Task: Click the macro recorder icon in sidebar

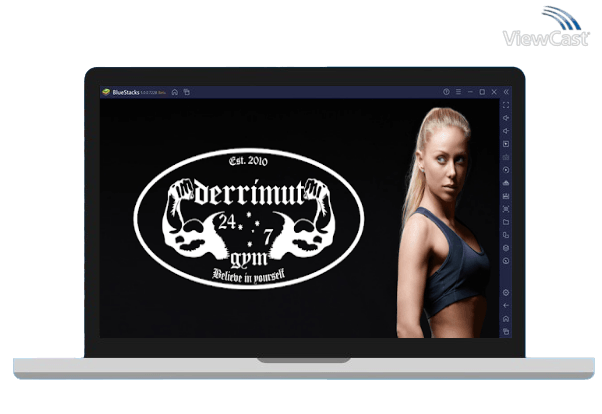Action: [x=506, y=196]
